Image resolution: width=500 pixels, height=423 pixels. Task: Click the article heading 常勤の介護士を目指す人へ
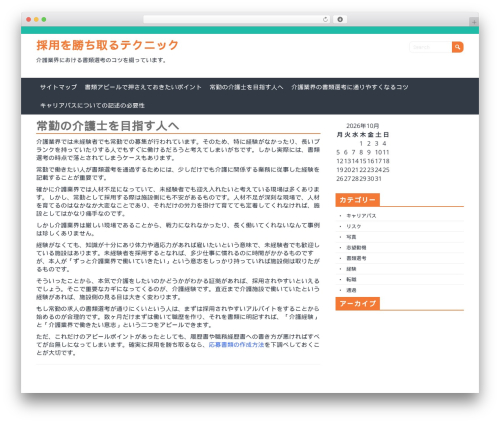pyautogui.click(x=108, y=126)
